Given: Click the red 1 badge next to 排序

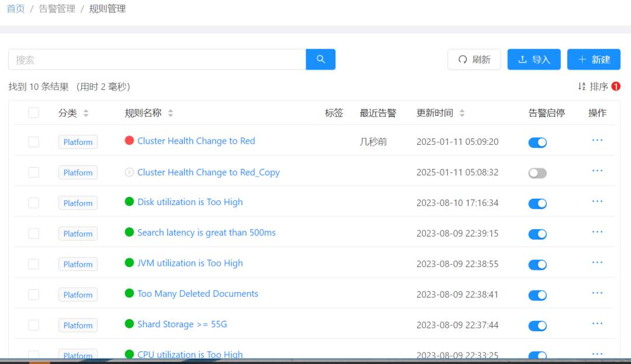Looking at the screenshot, I should (x=616, y=86).
